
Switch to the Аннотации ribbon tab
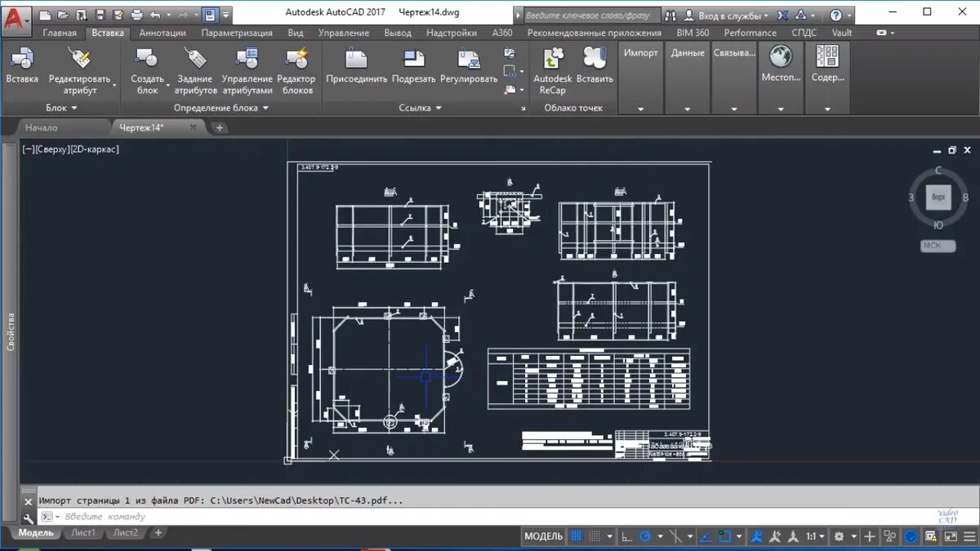point(163,33)
